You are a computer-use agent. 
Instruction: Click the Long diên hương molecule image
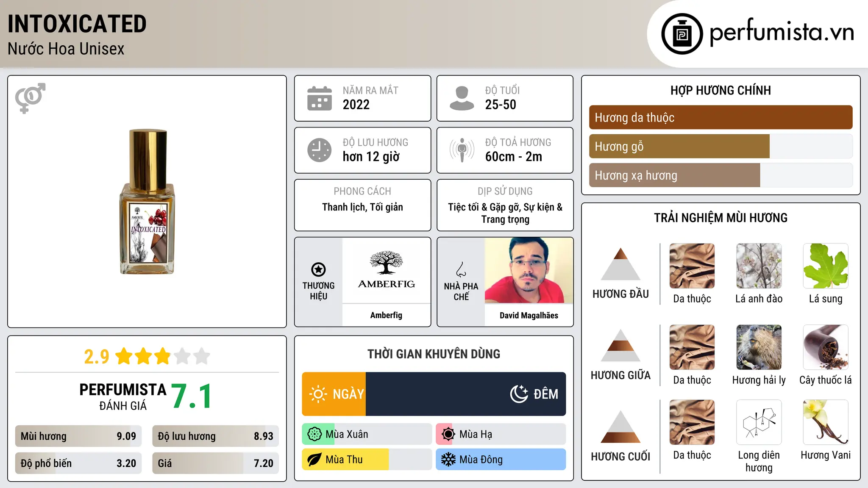pyautogui.click(x=759, y=422)
